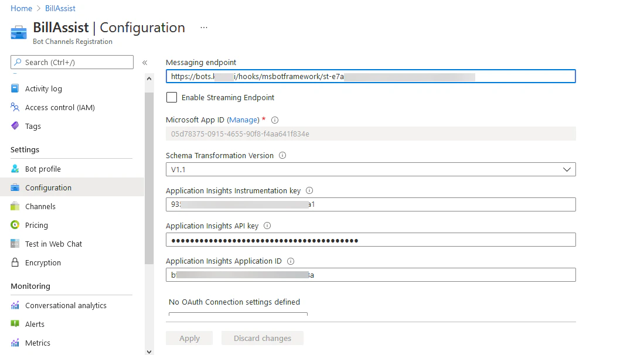Click the sidebar scroll down arrow
The height and width of the screenshot is (355, 644).
click(149, 351)
